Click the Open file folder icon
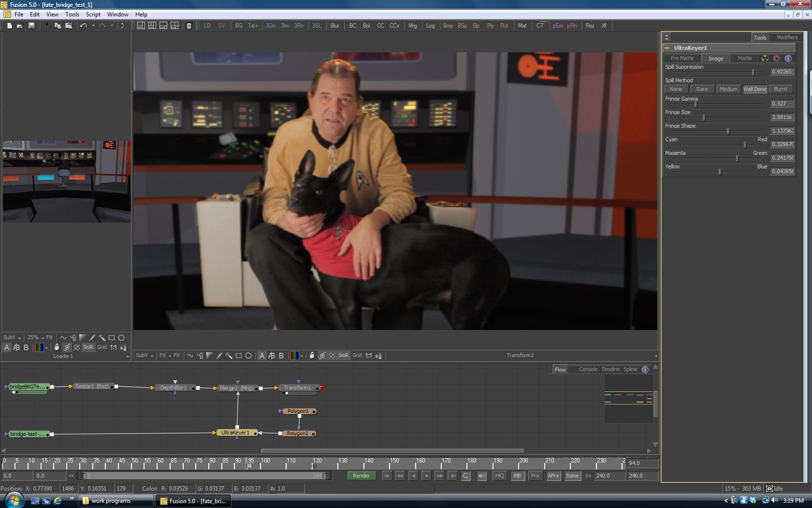The width and height of the screenshot is (812, 508). pyautogui.click(x=20, y=26)
